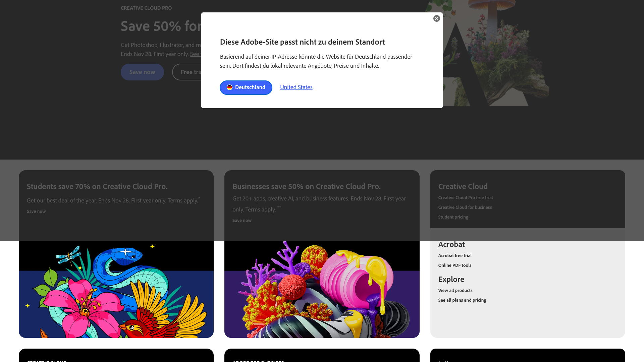Click Save now on business savings card
This screenshot has height=362, width=644.
pyautogui.click(x=242, y=220)
